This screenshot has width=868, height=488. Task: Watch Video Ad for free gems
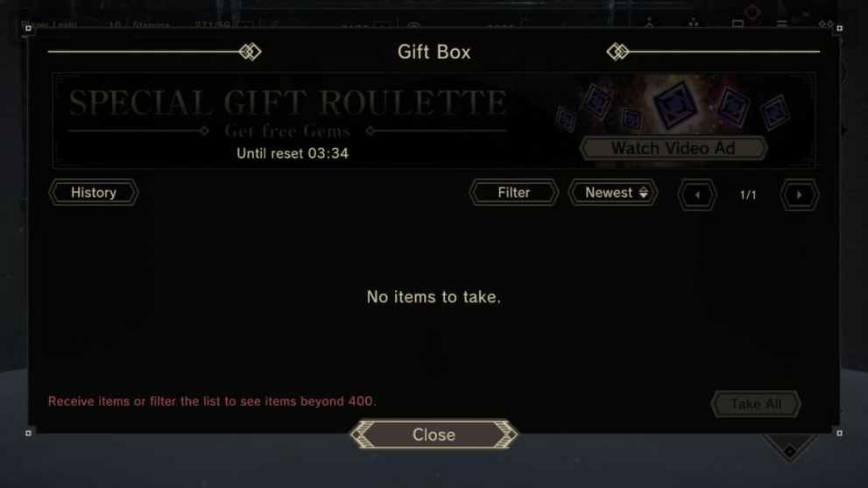coord(674,148)
